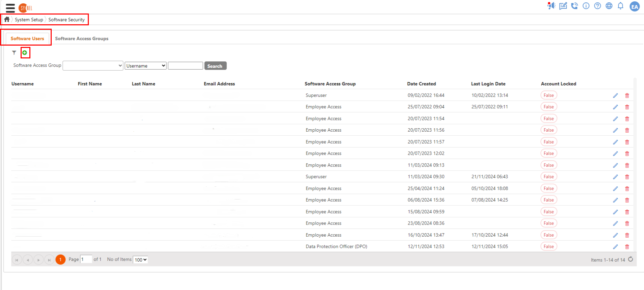Edit the user created 16/10/2024 13:47
Screen dimensions: 644x290
click(615, 235)
